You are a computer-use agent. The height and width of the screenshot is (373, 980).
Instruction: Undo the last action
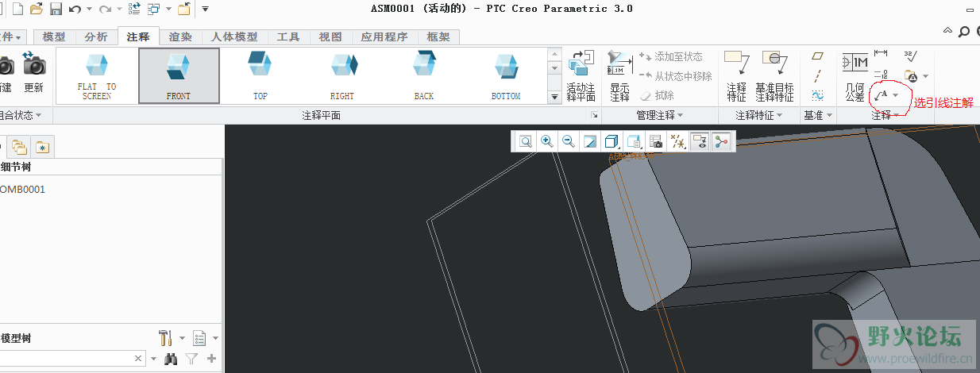(x=75, y=9)
